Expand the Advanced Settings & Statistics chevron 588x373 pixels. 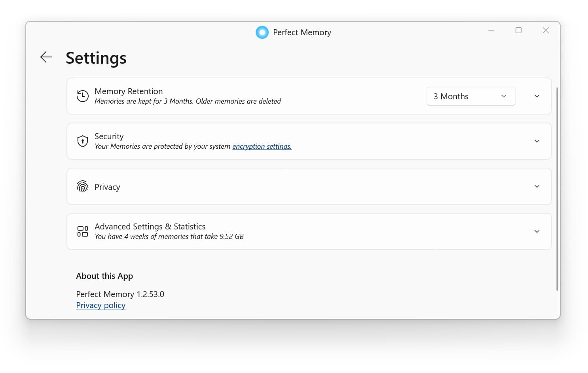[x=537, y=231]
